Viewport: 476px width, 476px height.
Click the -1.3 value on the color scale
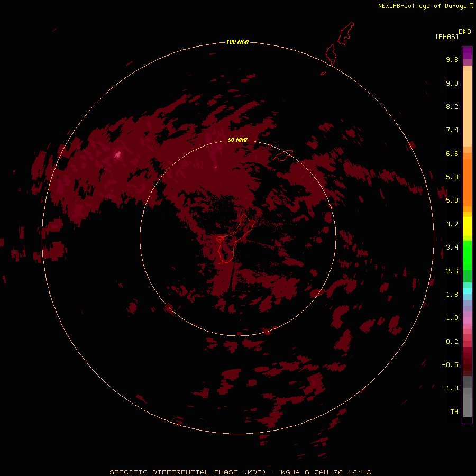coord(450,388)
